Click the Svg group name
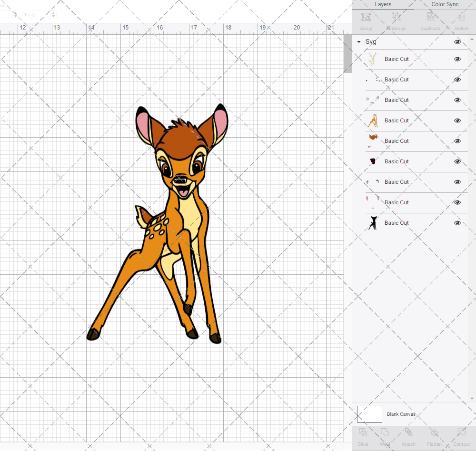This screenshot has height=451, width=476. (371, 41)
